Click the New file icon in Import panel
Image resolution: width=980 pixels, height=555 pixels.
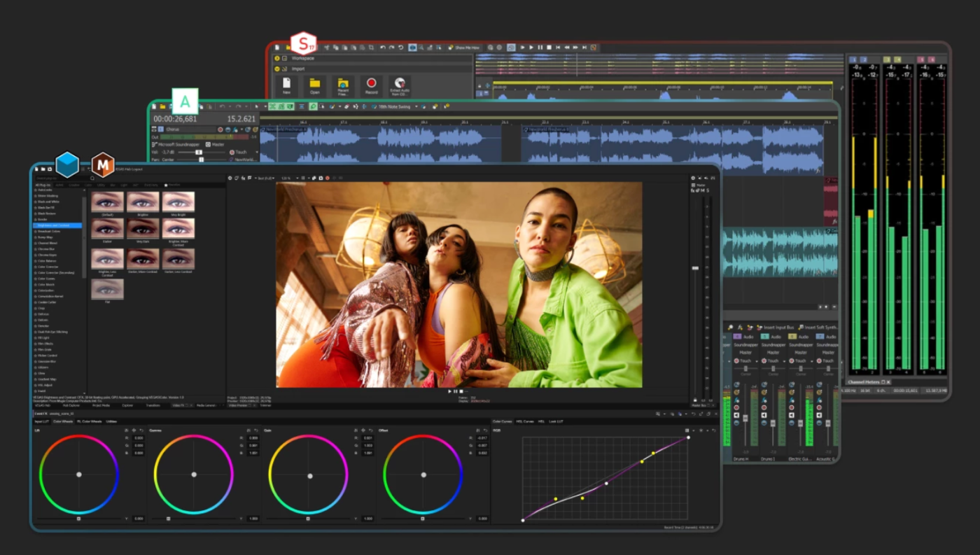(286, 84)
